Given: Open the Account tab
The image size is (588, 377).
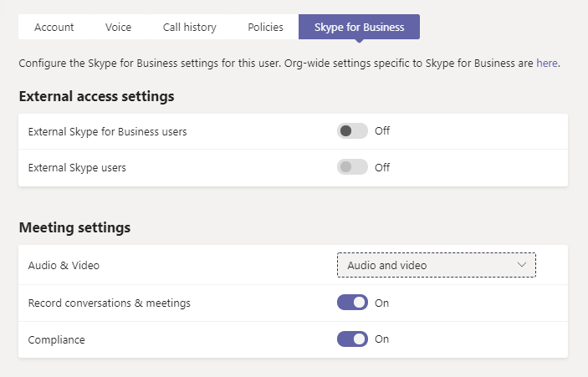Looking at the screenshot, I should pyautogui.click(x=54, y=27).
